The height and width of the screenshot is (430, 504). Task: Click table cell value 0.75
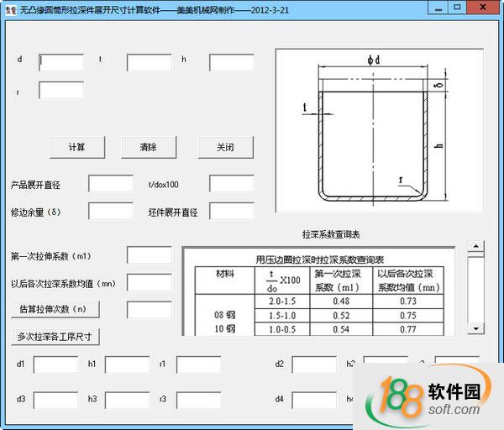tap(408, 316)
